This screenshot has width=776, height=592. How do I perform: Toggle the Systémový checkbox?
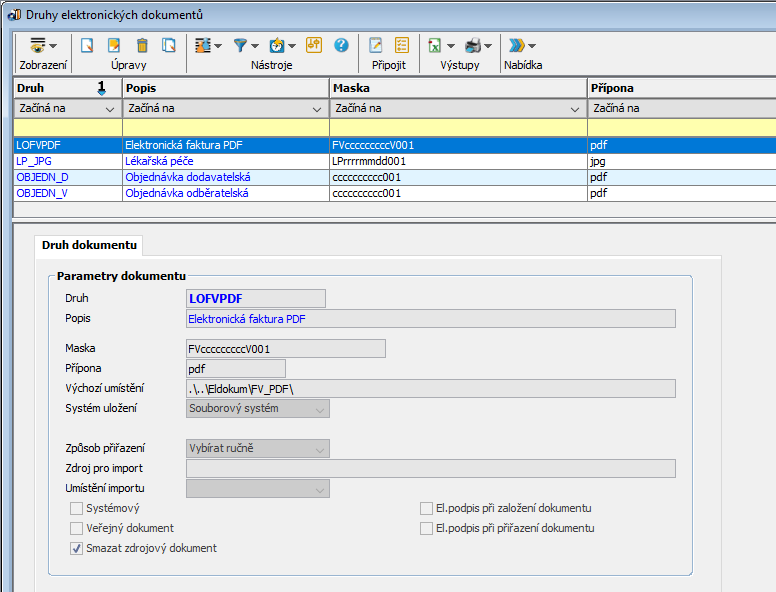pos(77,508)
